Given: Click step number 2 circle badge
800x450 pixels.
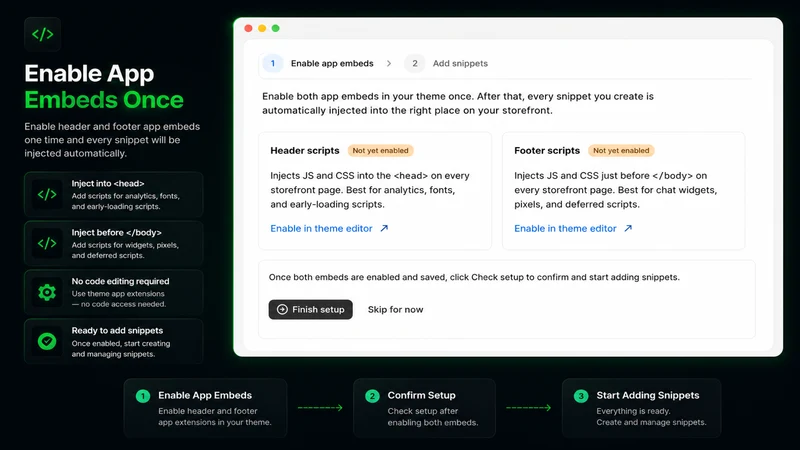Looking at the screenshot, I should pos(415,63).
